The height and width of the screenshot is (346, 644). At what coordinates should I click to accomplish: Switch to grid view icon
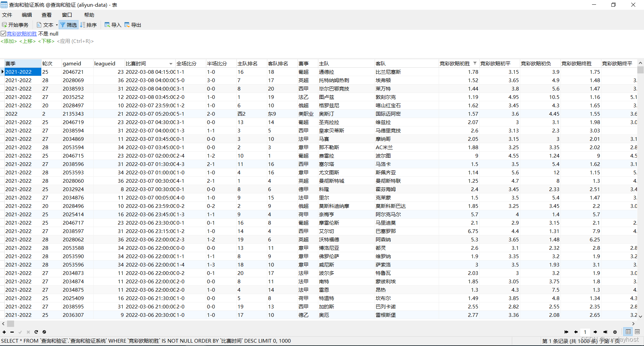[628, 332]
